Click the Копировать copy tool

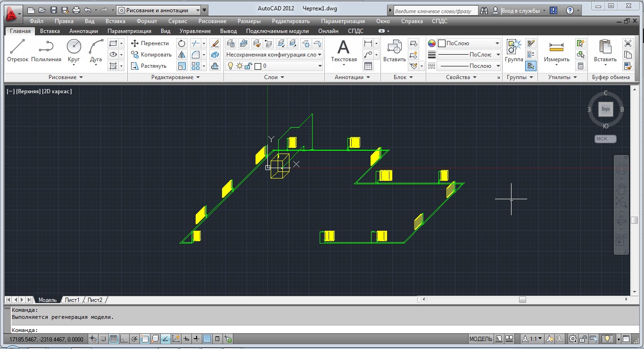pos(151,55)
